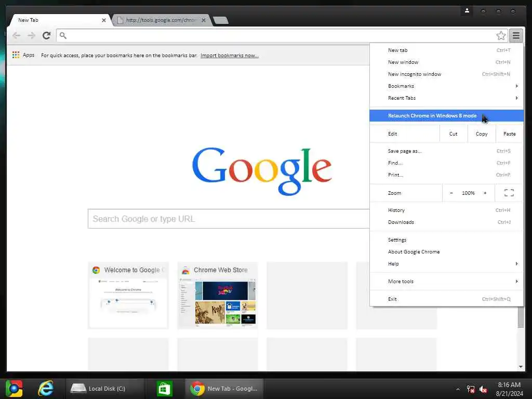532x399 pixels.
Task: Close the New Tab tab
Action: pos(104,20)
